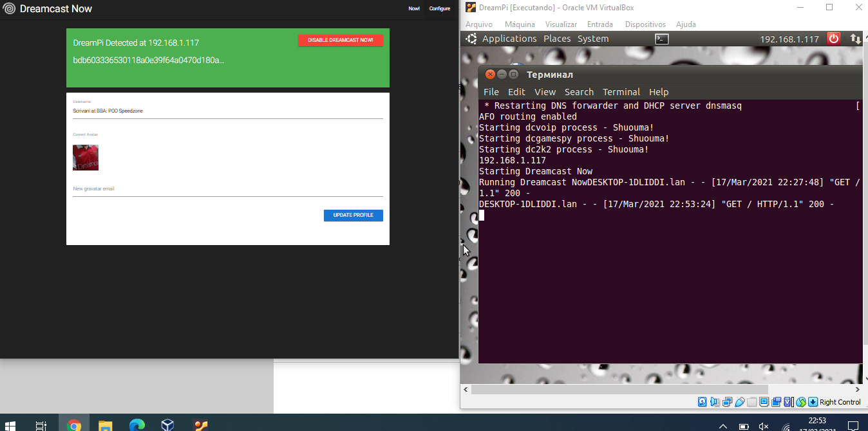Click the audio icon in VirtualBox status bar
Viewport: 868px width, 431px height.
point(715,402)
